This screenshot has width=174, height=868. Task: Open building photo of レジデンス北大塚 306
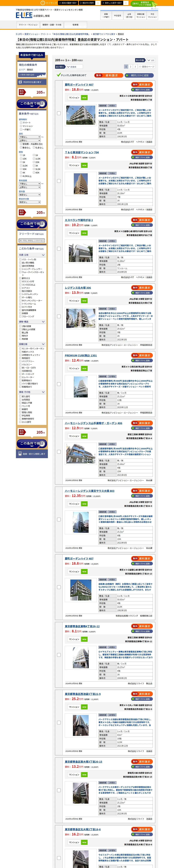(81, 318)
